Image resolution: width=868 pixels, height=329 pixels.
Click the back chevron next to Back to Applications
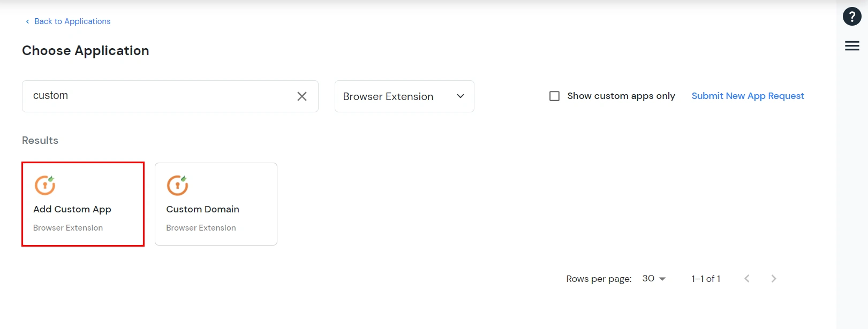tap(27, 21)
